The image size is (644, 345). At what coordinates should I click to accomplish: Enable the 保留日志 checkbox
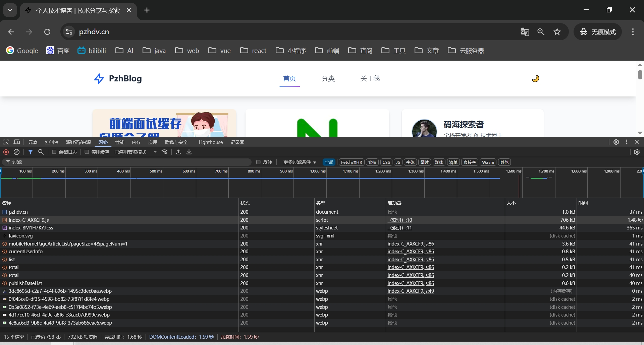tap(54, 152)
